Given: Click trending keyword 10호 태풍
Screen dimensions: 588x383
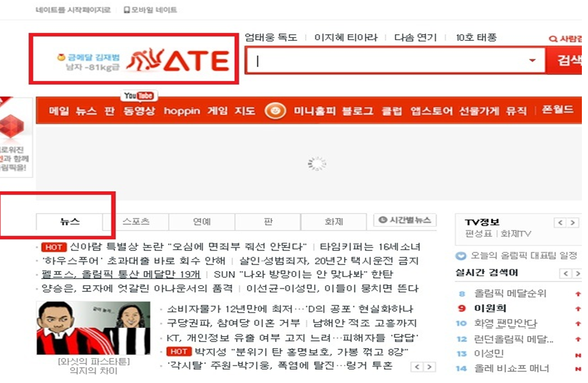Looking at the screenshot, I should click(476, 37).
